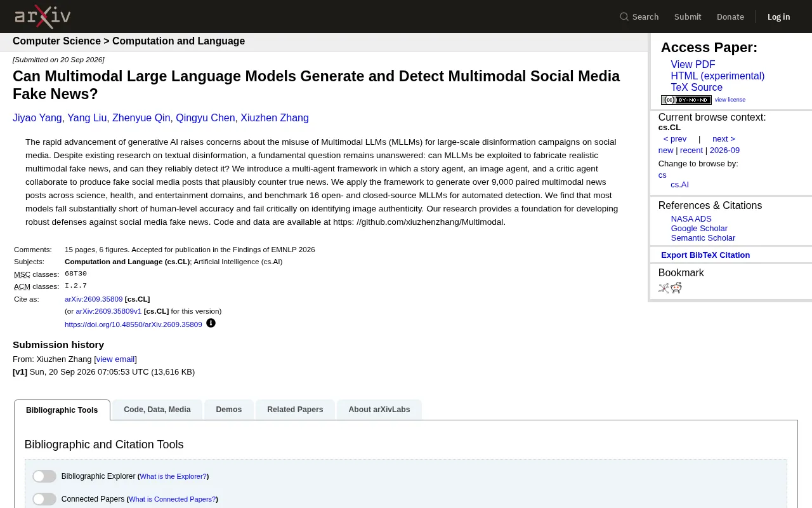The height and width of the screenshot is (508, 812).
Task: Open author Jiyao Yang's link
Action: pos(37,118)
